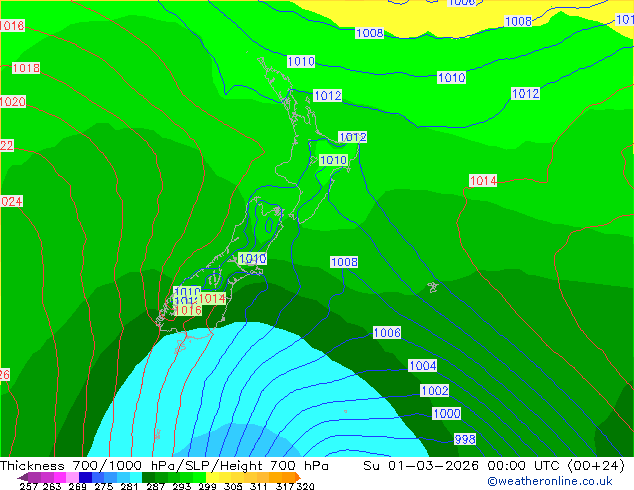Click the legend value 293
634x490 pixels.
click(x=182, y=486)
